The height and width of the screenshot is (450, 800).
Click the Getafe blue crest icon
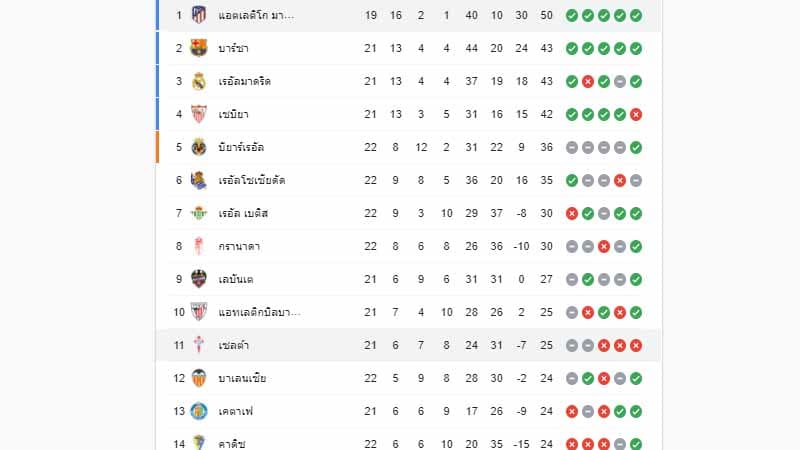pyautogui.click(x=199, y=411)
